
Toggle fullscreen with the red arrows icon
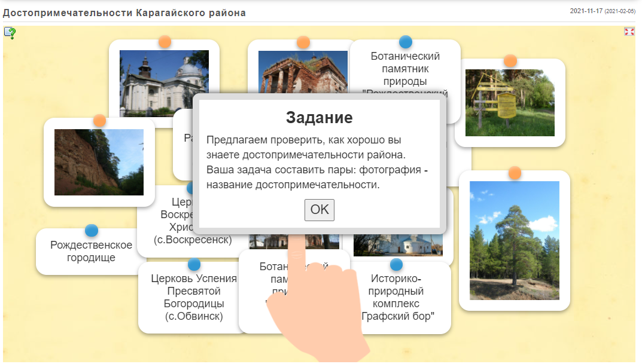click(629, 32)
